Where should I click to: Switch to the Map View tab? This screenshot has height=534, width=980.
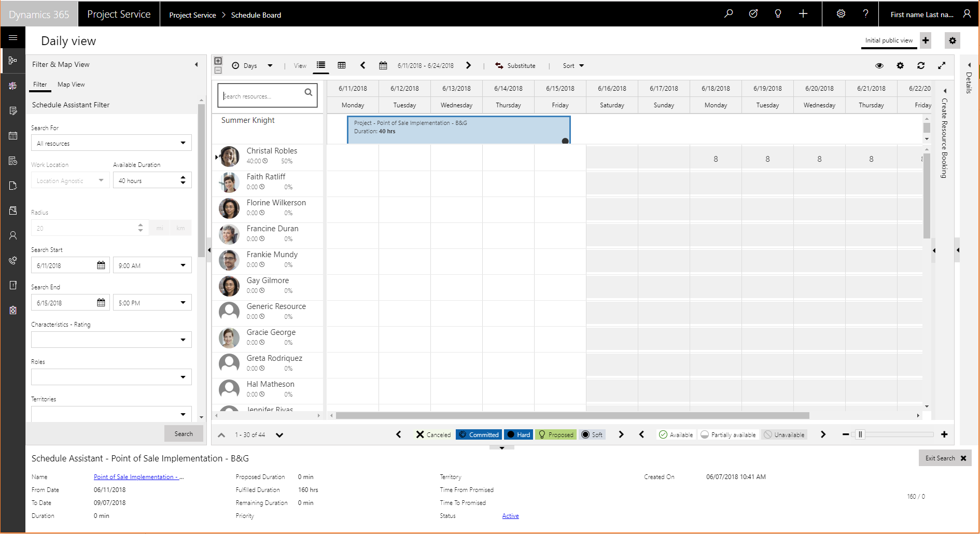(71, 85)
